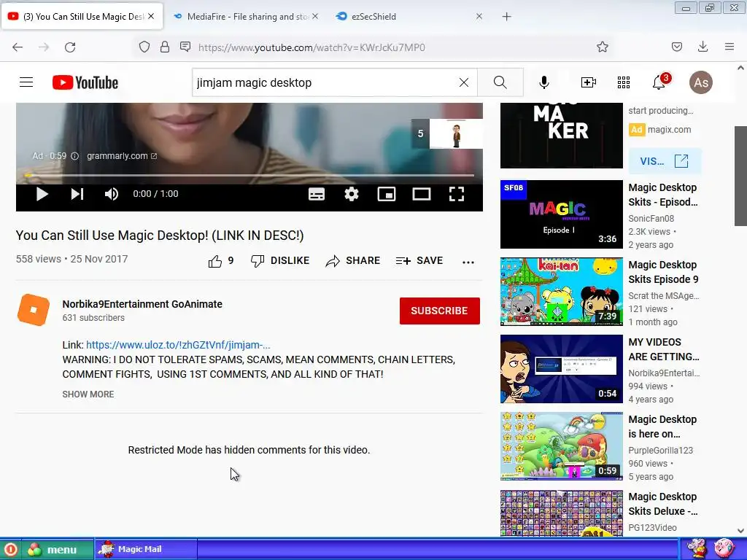
Task: Toggle subtitles/closed captions
Action: [317, 194]
